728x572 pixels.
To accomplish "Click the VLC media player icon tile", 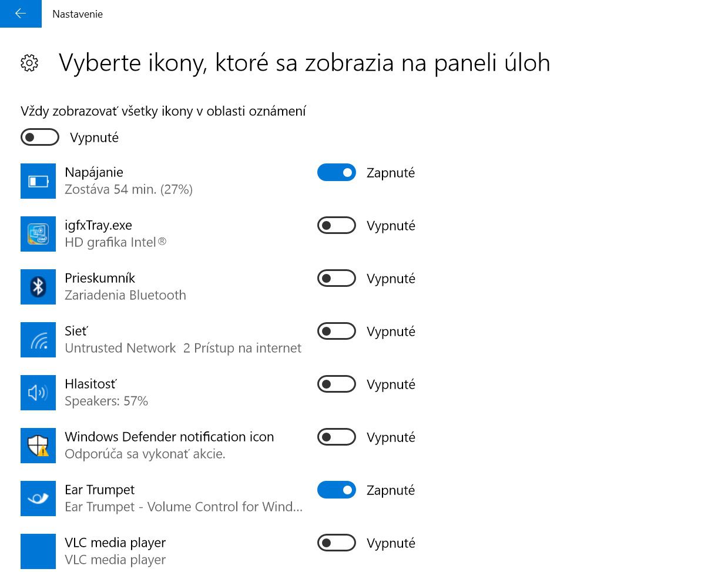I will [x=38, y=551].
